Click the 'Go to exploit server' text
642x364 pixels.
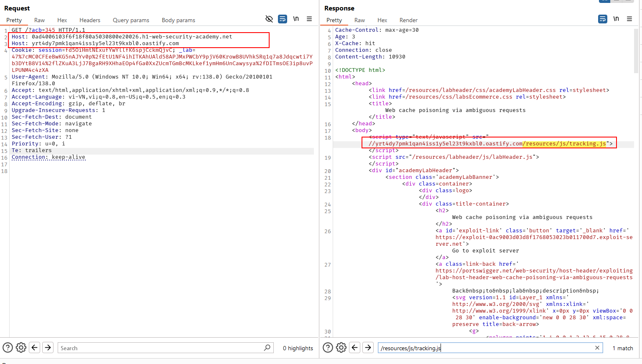point(486,251)
